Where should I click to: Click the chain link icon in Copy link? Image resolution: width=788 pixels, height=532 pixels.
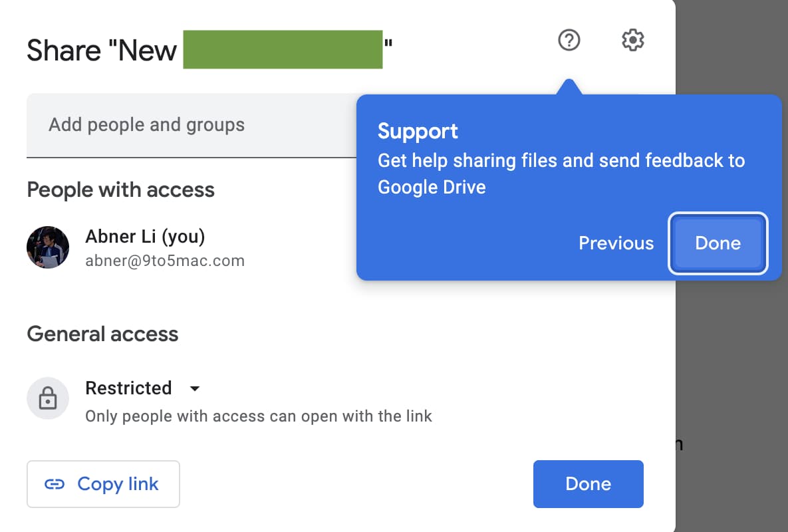[x=54, y=484]
